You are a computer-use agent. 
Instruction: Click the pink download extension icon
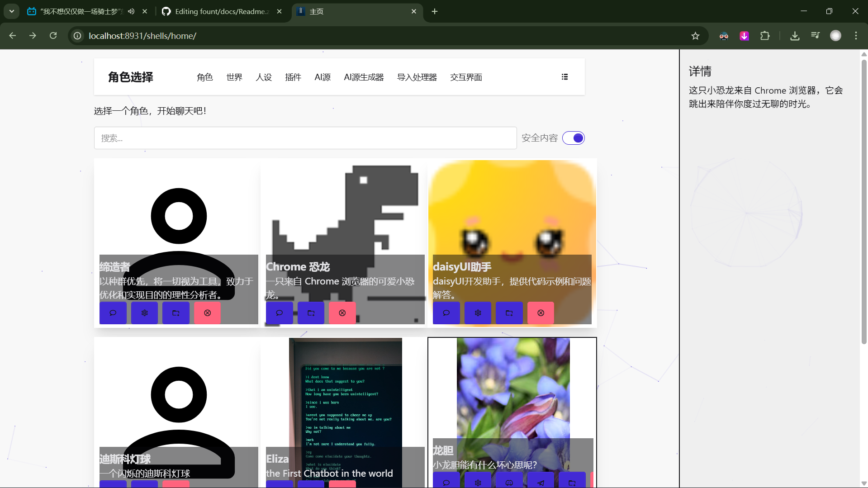[744, 36]
